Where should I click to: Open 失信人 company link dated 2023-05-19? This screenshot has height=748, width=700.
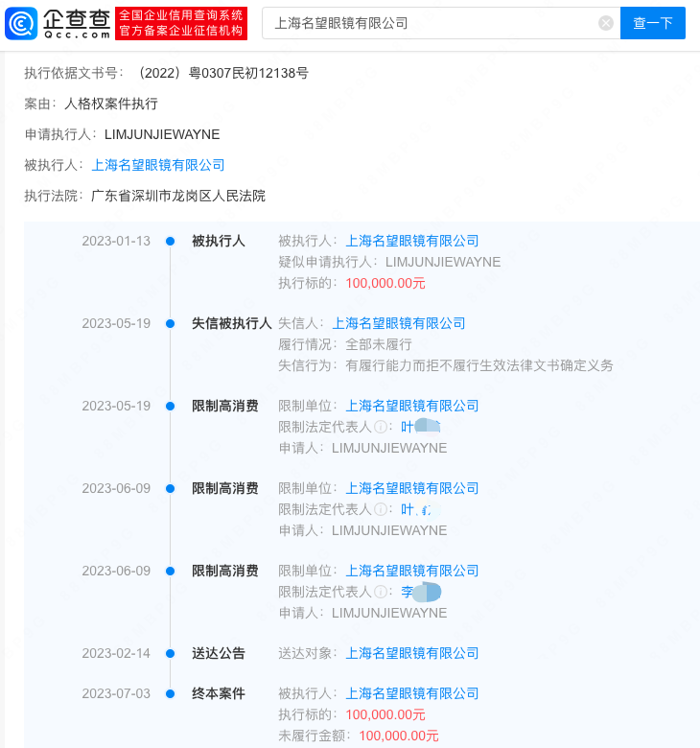tap(399, 323)
